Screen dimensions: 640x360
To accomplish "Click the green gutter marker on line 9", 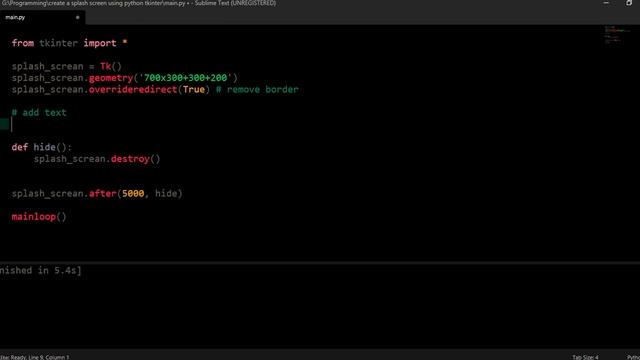I will (4, 124).
